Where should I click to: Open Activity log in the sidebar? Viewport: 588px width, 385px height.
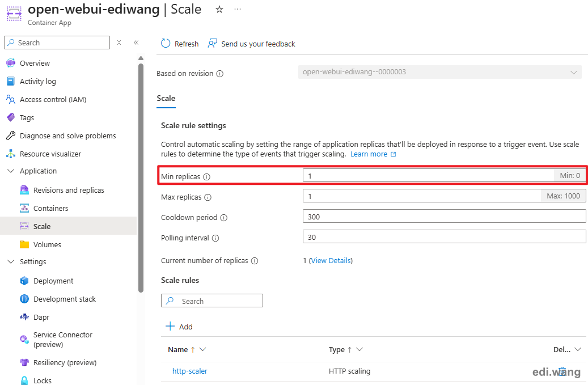tap(38, 81)
